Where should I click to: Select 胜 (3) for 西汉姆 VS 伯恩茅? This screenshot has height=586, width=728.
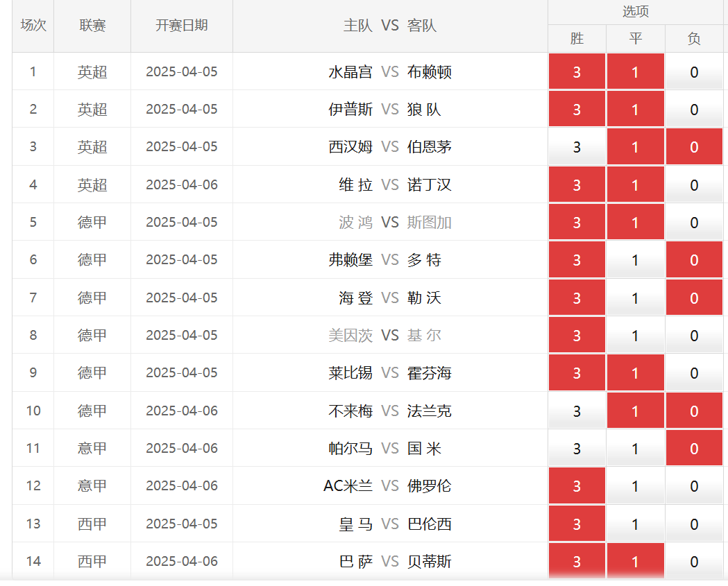pyautogui.click(x=577, y=146)
